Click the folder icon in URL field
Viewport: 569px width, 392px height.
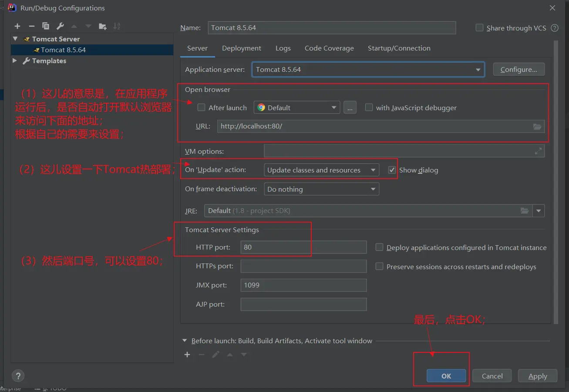[x=537, y=126]
